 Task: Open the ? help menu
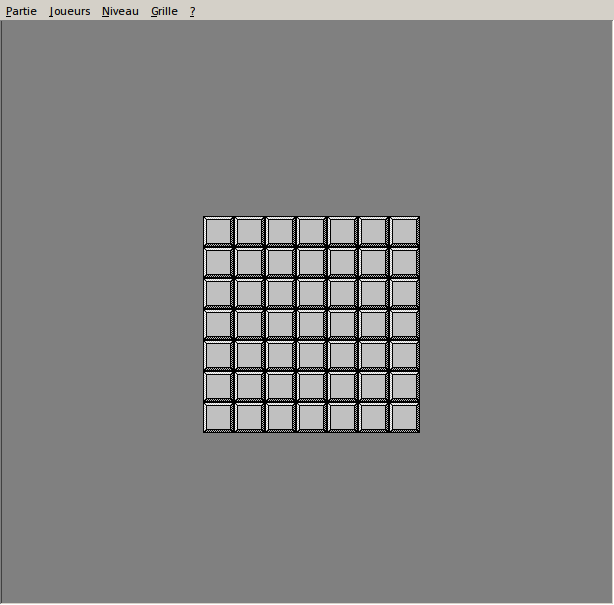click(192, 11)
